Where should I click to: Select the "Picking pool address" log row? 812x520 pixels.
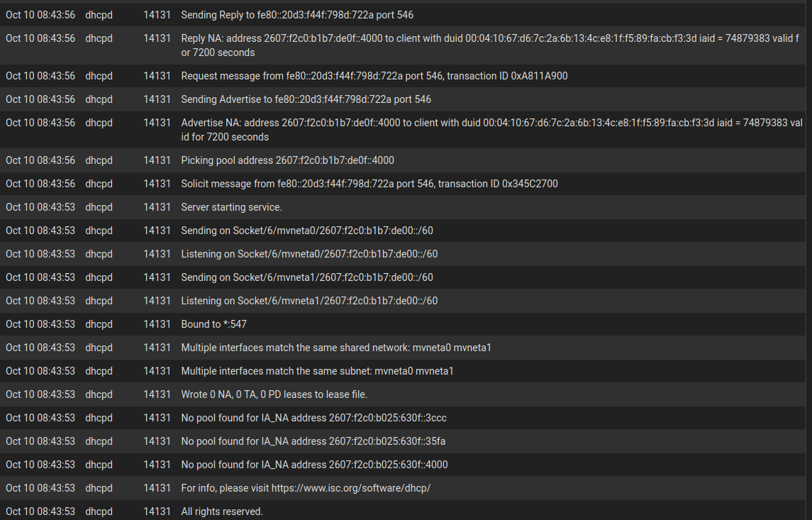(287, 160)
